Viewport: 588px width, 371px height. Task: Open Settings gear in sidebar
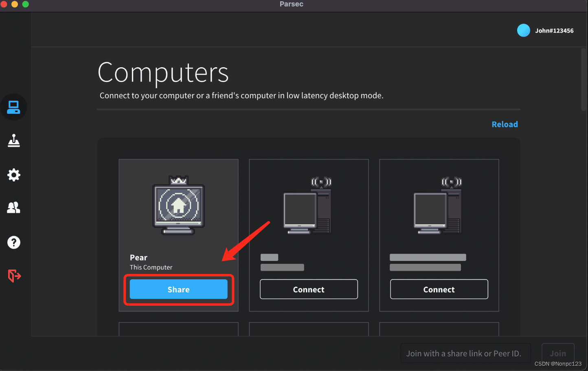pos(14,175)
